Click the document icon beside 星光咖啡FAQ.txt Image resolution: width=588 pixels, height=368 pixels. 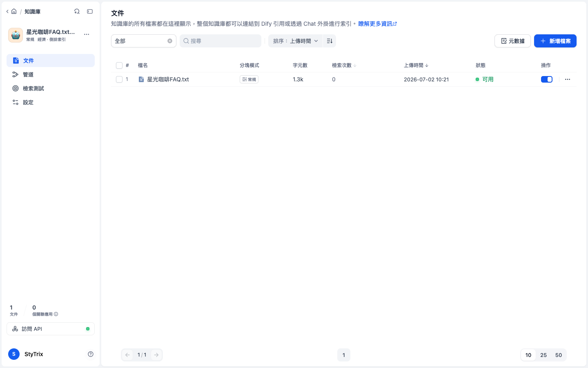pyautogui.click(x=141, y=79)
